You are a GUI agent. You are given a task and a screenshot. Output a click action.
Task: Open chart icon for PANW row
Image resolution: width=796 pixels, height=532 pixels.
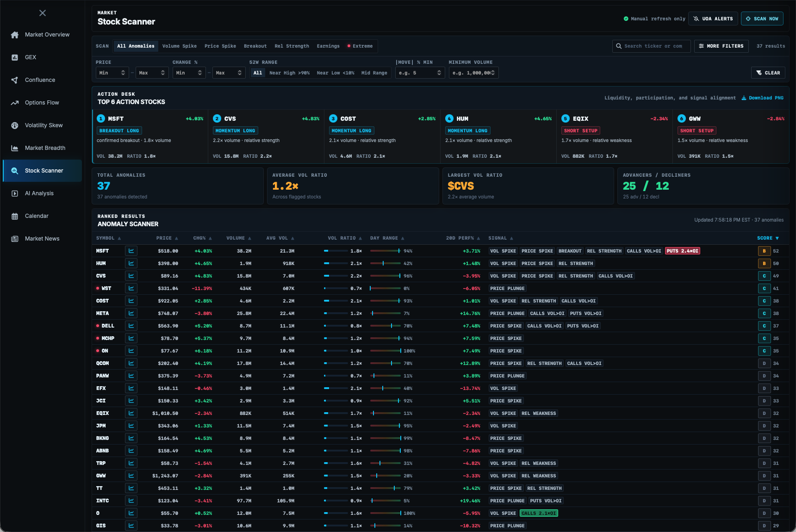click(x=131, y=376)
